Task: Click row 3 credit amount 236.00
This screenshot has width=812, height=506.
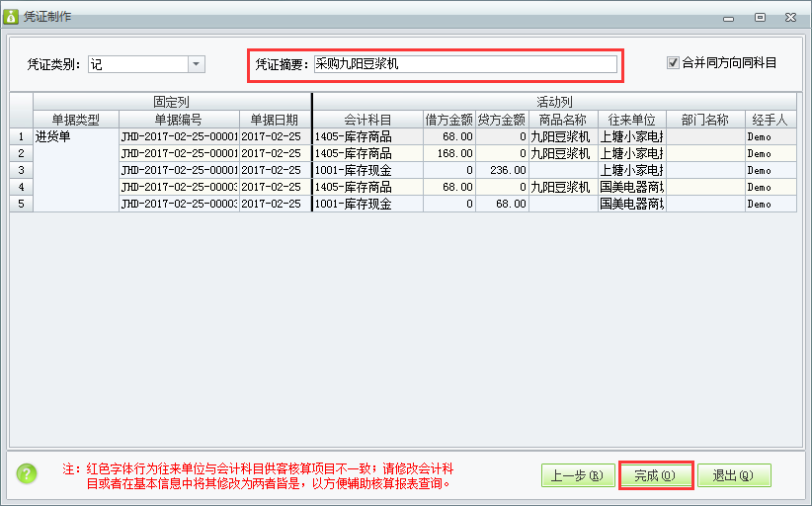Action: tap(502, 170)
